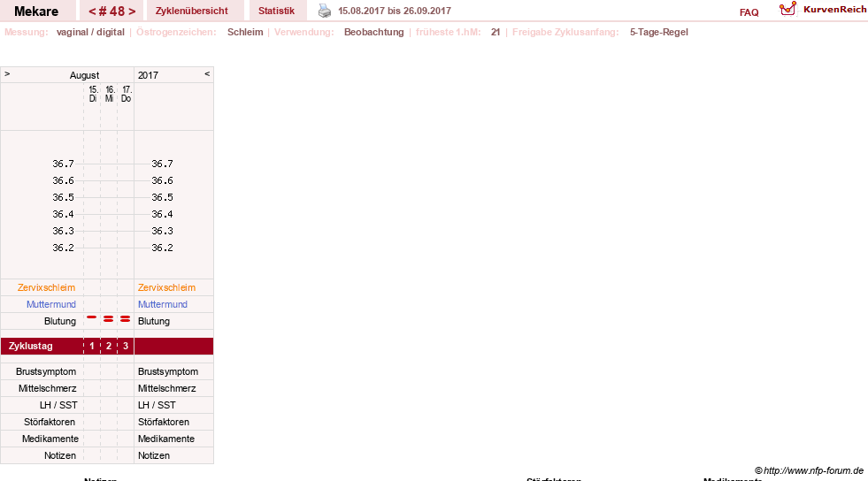Click right Zervixschleim row label
This screenshot has width=868, height=481.
pyautogui.click(x=166, y=287)
